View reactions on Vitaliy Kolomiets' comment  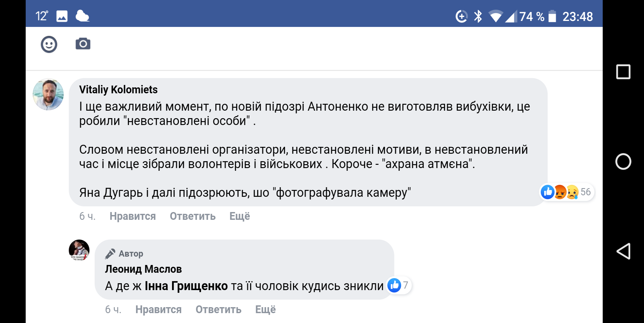(566, 192)
